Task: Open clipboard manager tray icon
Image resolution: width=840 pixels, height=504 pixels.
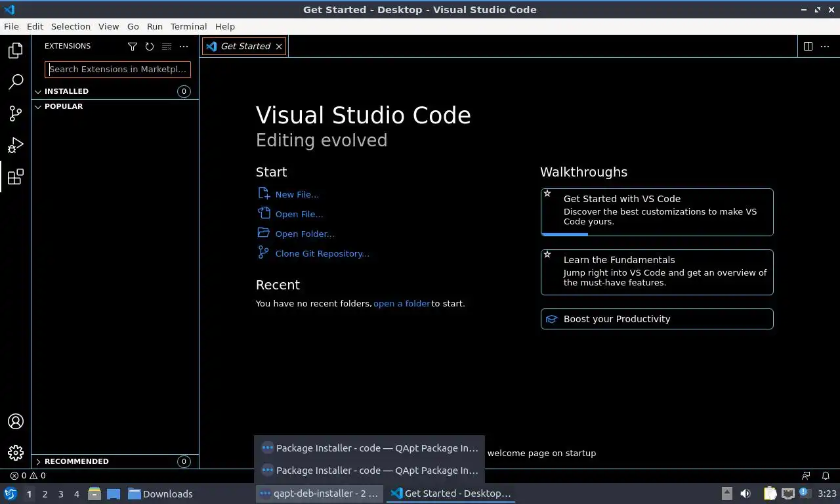Action: pyautogui.click(x=770, y=493)
